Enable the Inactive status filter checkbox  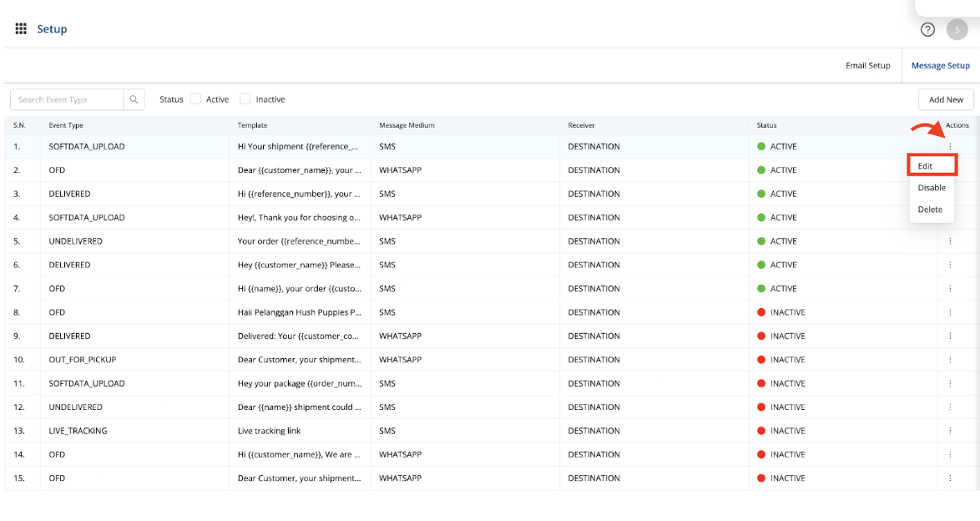click(x=245, y=99)
